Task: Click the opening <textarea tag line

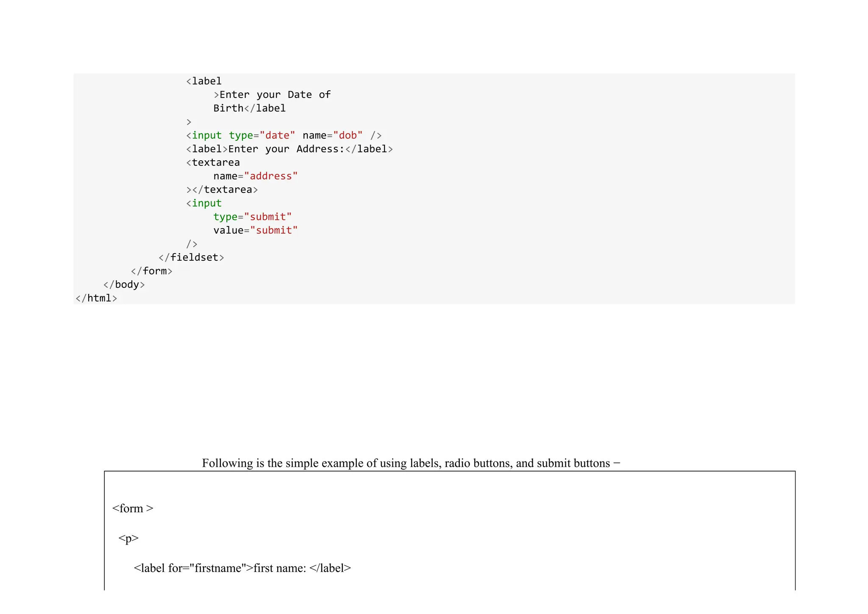Action: [213, 162]
